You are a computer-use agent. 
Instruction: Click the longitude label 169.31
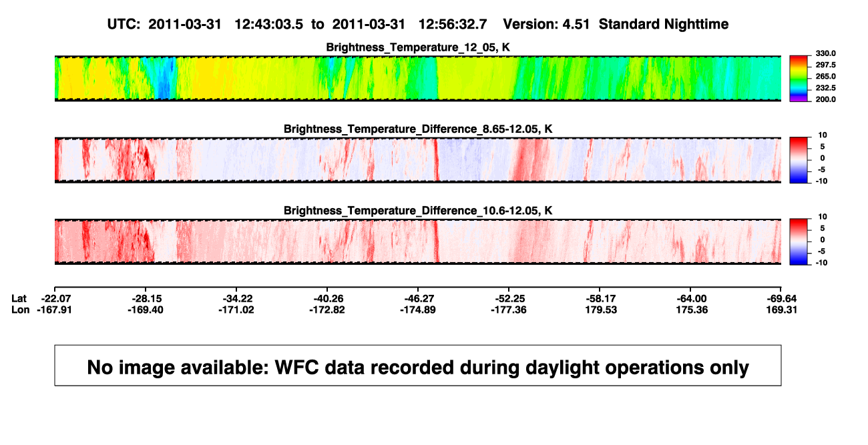783,310
